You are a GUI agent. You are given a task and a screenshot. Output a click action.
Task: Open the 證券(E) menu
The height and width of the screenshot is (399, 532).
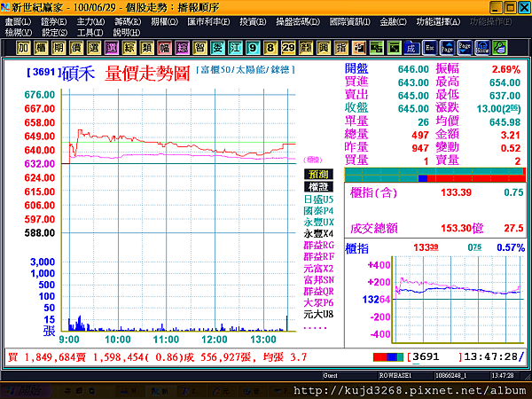[x=53, y=21]
